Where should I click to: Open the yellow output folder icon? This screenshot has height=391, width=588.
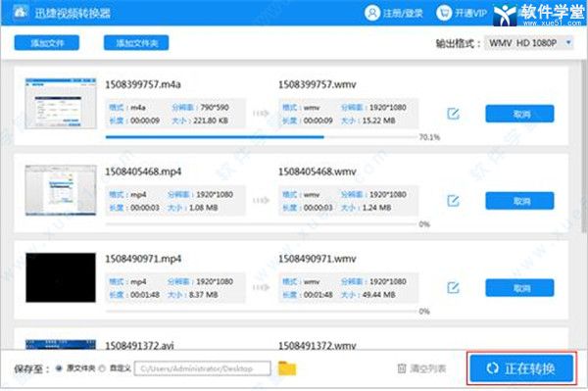287,368
